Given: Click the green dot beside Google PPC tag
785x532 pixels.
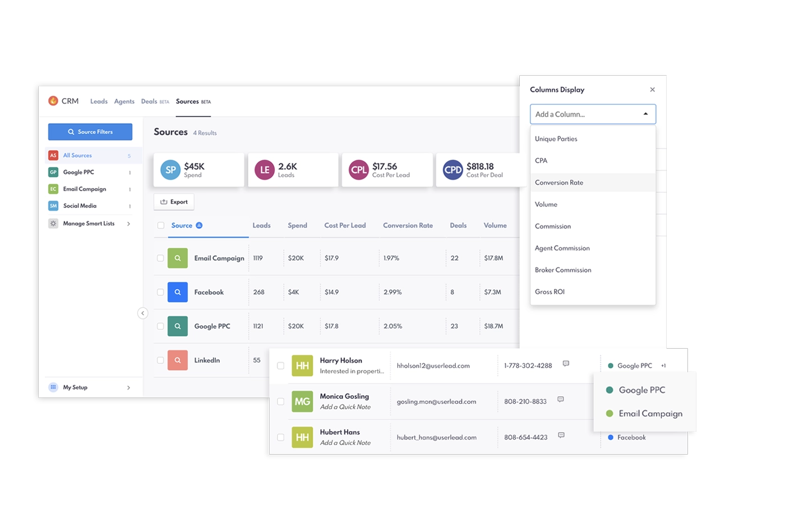Looking at the screenshot, I should [609, 390].
